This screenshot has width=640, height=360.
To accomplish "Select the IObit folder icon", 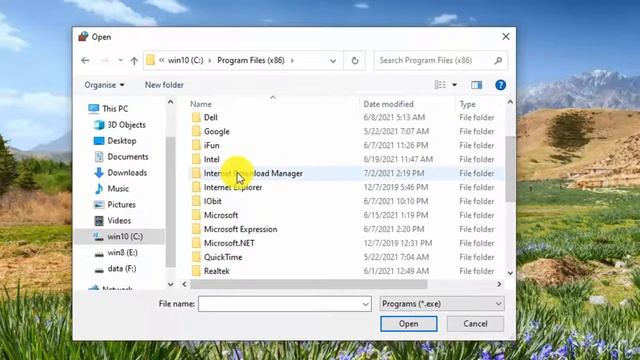I will 196,201.
